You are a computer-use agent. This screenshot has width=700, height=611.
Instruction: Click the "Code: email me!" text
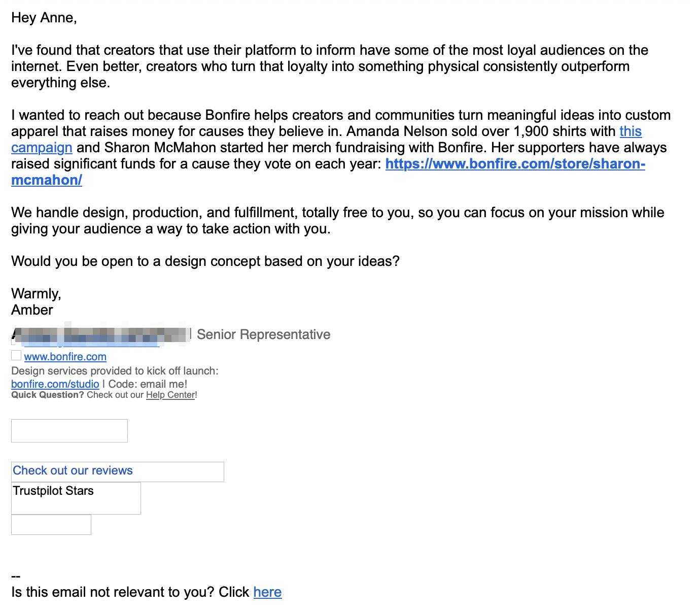click(148, 384)
